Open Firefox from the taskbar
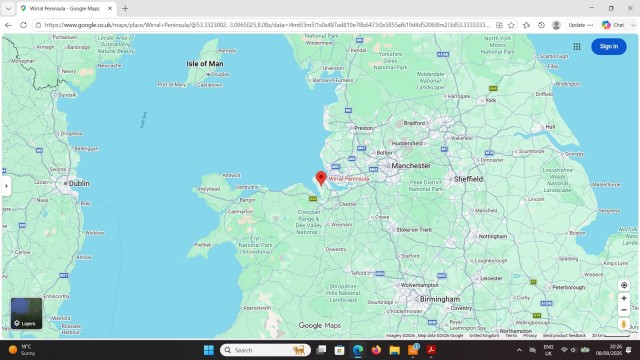 point(376,350)
